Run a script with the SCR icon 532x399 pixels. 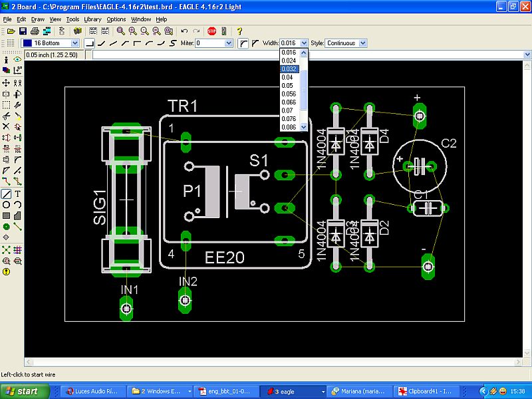93,31
